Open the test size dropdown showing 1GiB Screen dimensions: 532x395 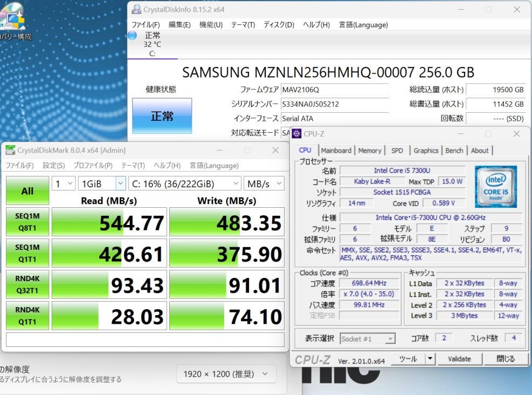coord(102,184)
